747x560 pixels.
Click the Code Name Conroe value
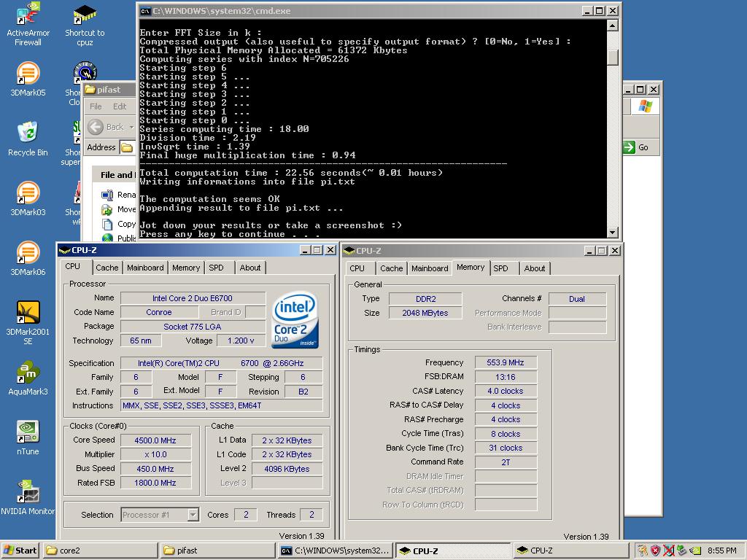[x=159, y=312]
